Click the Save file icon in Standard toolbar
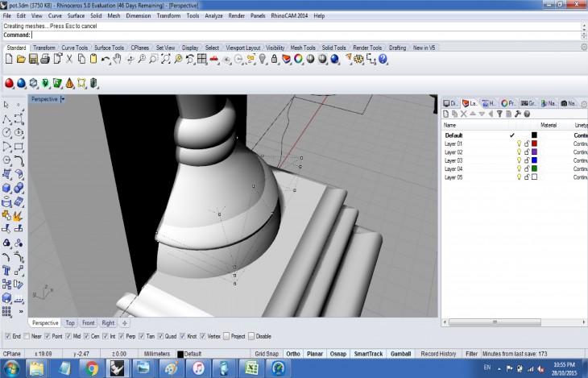This screenshot has height=378, width=588. coord(33,59)
